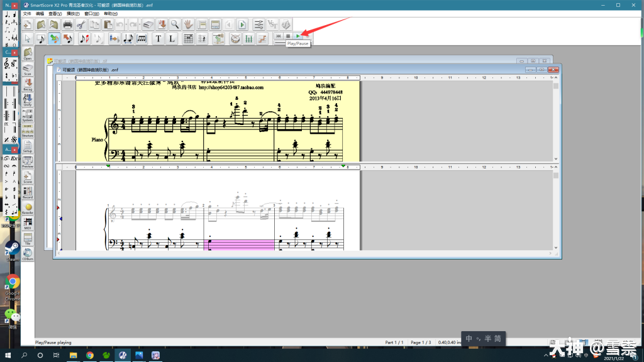Click the MIDI button in sidebar

coord(28,224)
